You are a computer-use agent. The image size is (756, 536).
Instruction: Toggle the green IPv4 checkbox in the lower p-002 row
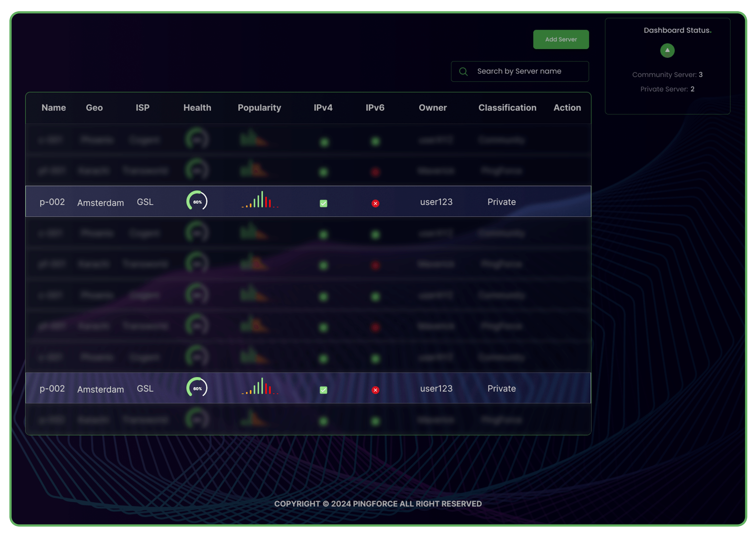tap(323, 390)
